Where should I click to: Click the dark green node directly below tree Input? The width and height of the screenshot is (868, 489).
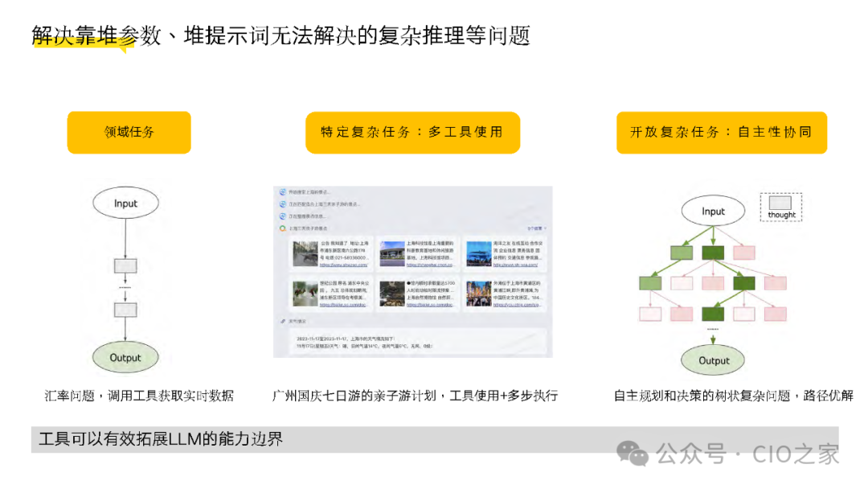[x=713, y=253]
